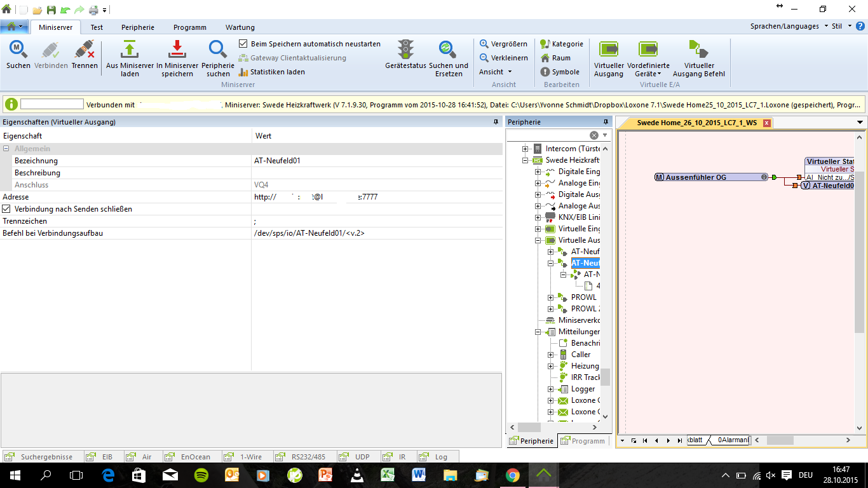Click the Suchen Miniserver search icon
The height and width of the screenshot is (488, 868).
18,50
